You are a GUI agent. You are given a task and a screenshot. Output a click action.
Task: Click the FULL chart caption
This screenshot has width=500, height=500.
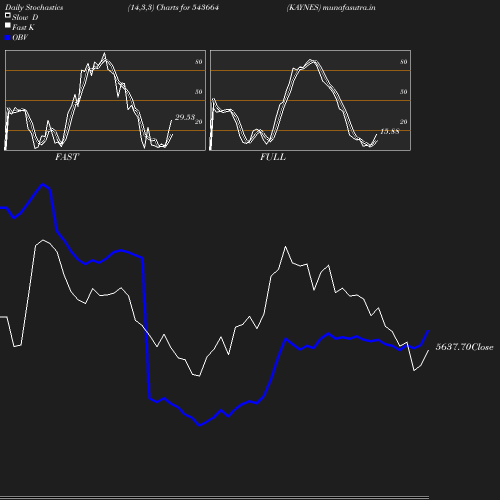[273, 157]
